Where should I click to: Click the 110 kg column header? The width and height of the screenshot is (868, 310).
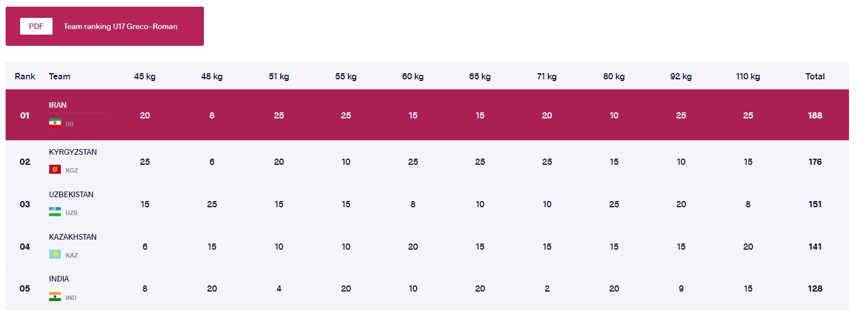pos(748,77)
